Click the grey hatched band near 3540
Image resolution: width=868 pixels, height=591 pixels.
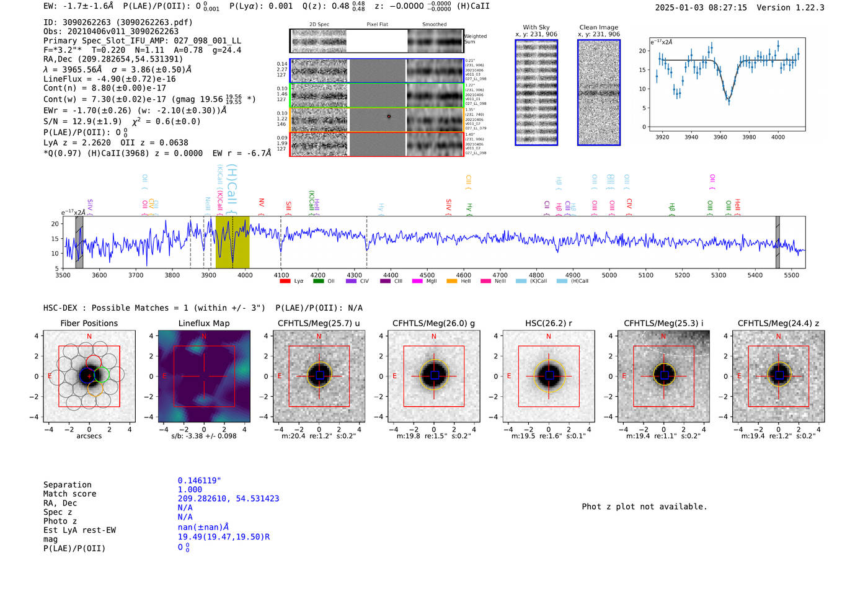(79, 242)
